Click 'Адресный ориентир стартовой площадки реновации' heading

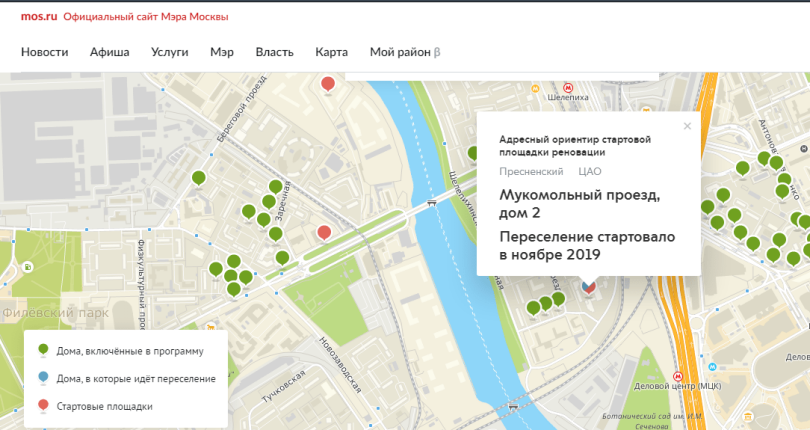pyautogui.click(x=575, y=146)
